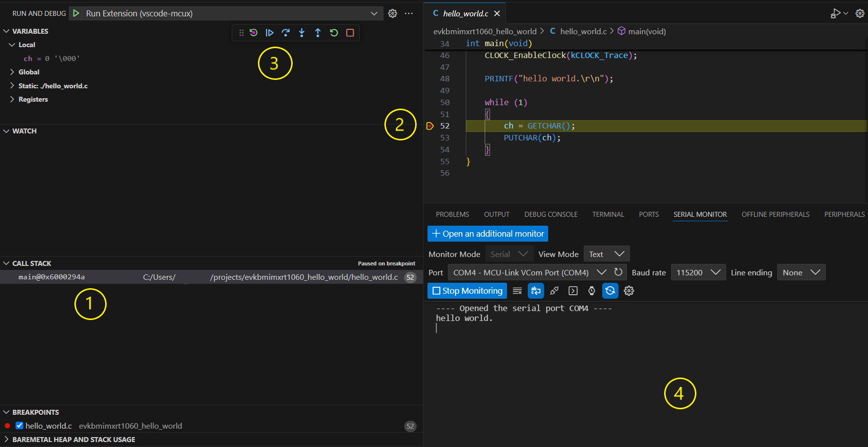
Task: Toggle the hexadecimal/text conversion icon
Action: pos(536,291)
